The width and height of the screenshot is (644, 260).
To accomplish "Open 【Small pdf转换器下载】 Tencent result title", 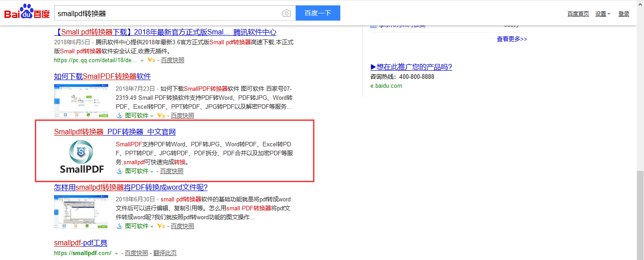I will (x=165, y=32).
